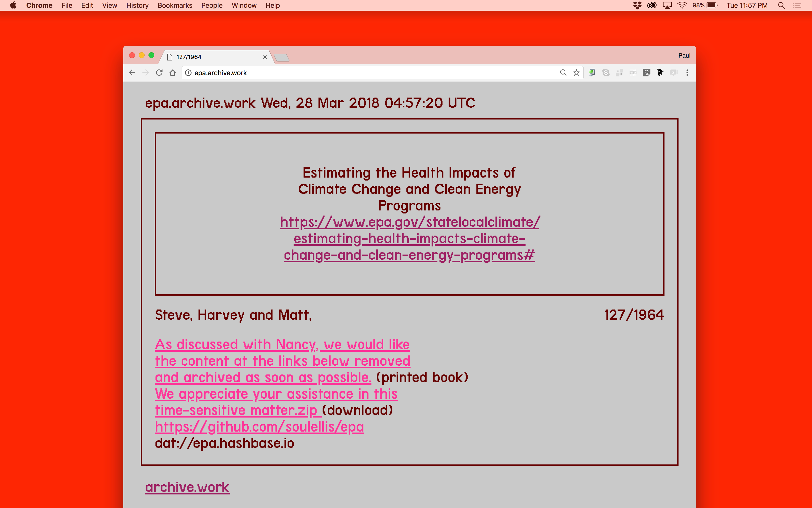Click the archive.work footer link

(187, 487)
